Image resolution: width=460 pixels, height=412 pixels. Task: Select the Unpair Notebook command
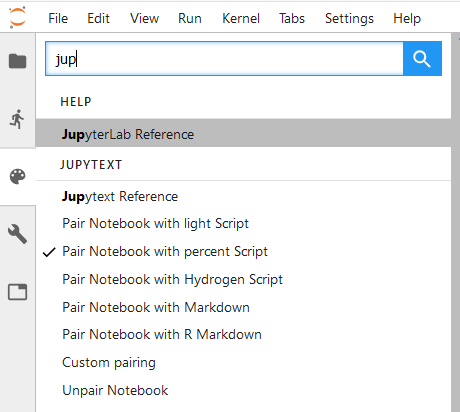(243, 390)
